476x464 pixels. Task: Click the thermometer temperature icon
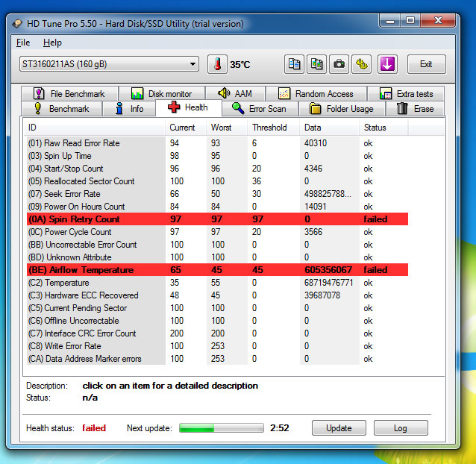[x=217, y=64]
